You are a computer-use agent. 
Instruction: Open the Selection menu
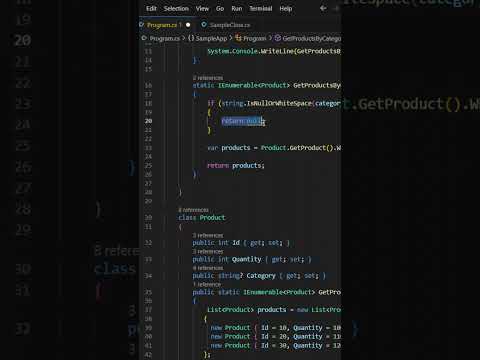point(176,9)
